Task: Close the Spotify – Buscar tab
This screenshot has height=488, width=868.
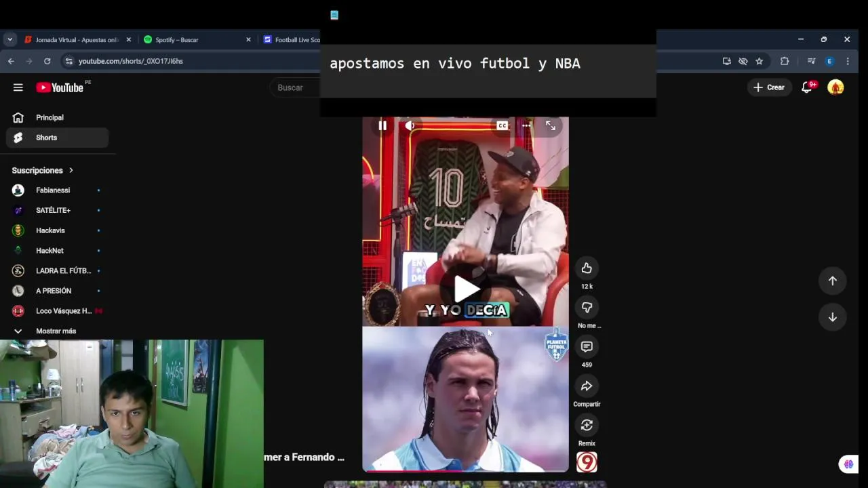Action: pos(248,40)
